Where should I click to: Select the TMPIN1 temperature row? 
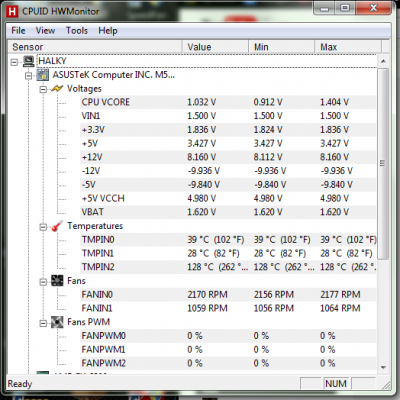(x=228, y=253)
